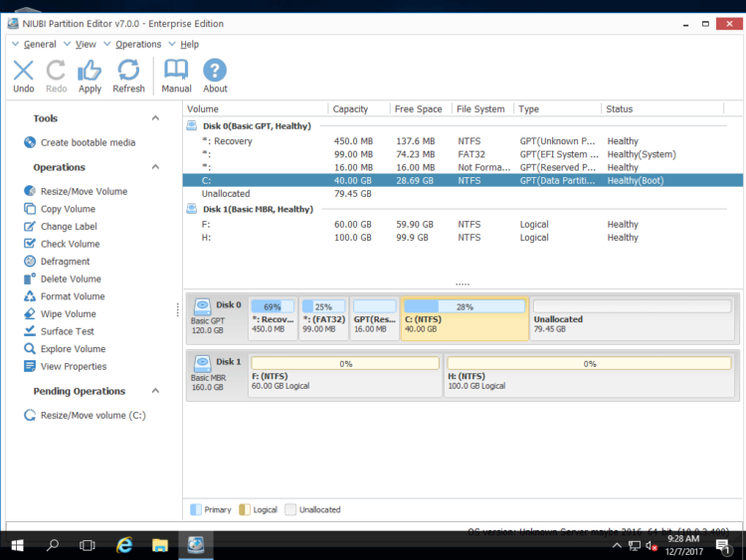Select Resize/Move Volume operation
Screen dimensions: 746x560
(x=76, y=191)
